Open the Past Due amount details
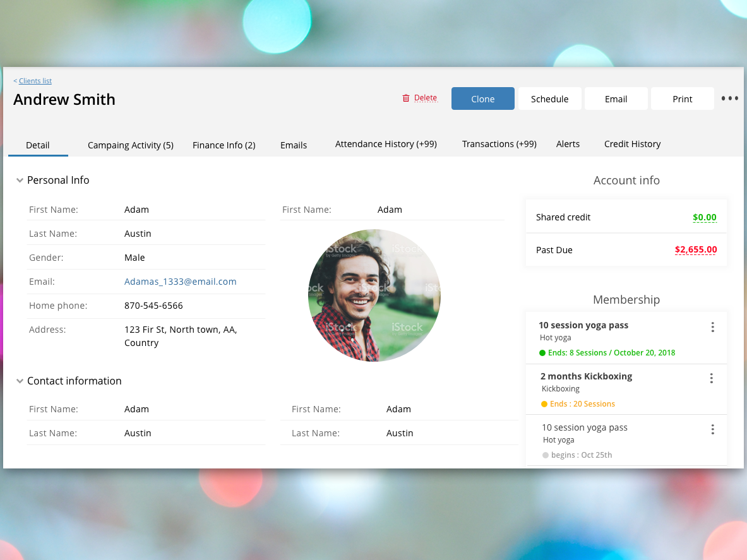This screenshot has height=560, width=747. tap(695, 249)
